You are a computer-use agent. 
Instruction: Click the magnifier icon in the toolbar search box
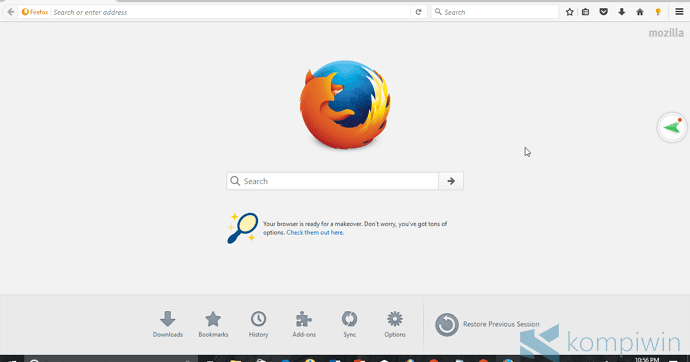[438, 12]
